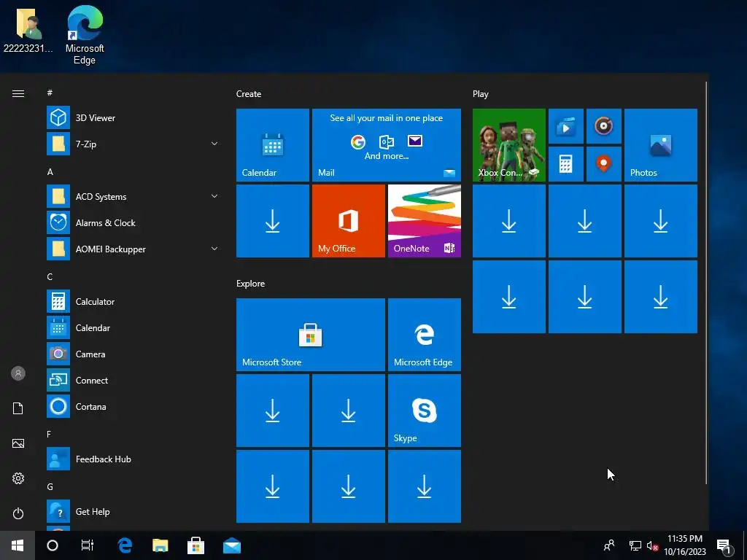
Task: Open Calendar from the app list
Action: pyautogui.click(x=133, y=327)
